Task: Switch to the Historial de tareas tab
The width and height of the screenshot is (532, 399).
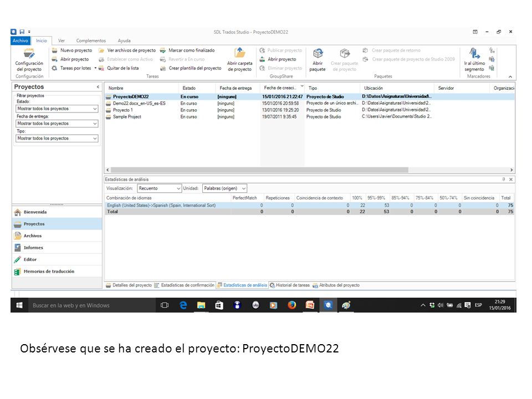Action: tap(289, 285)
